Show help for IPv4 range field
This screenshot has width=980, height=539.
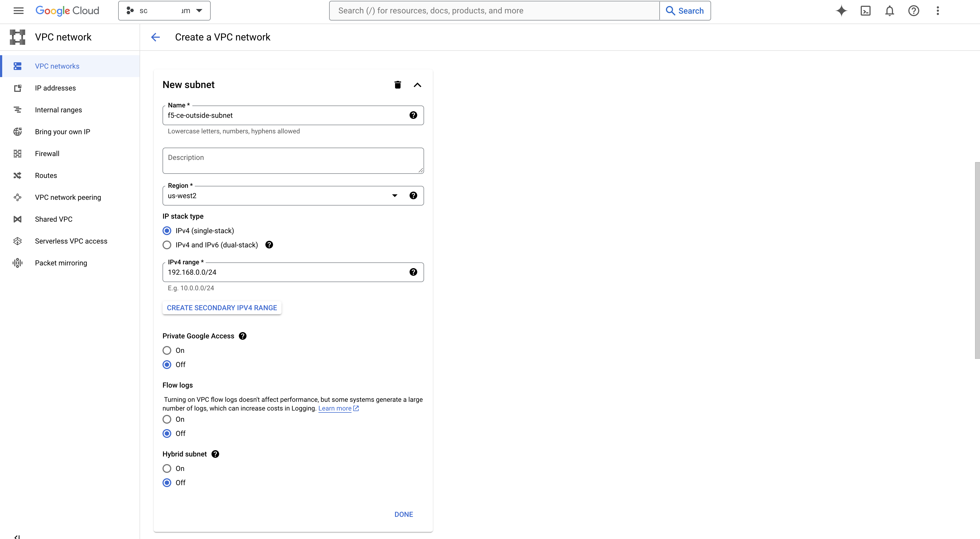pos(413,272)
